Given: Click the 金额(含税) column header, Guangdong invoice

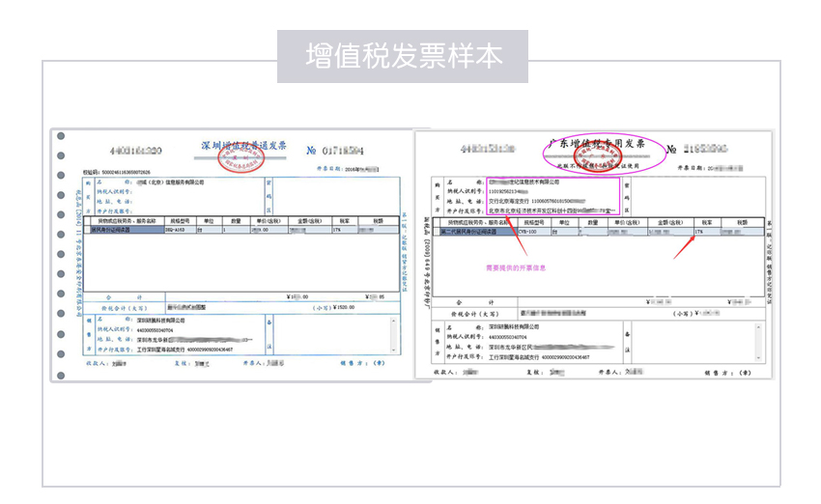Looking at the screenshot, I should click(x=670, y=222).
